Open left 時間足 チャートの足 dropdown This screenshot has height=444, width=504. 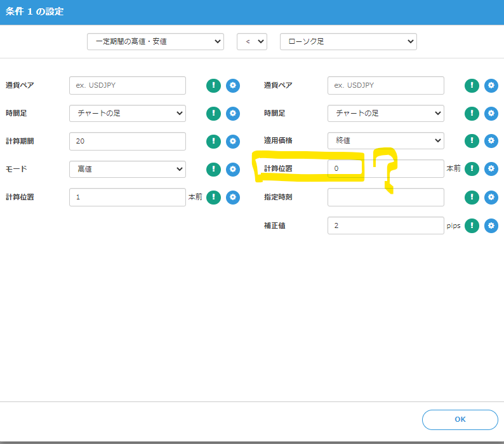click(x=128, y=113)
